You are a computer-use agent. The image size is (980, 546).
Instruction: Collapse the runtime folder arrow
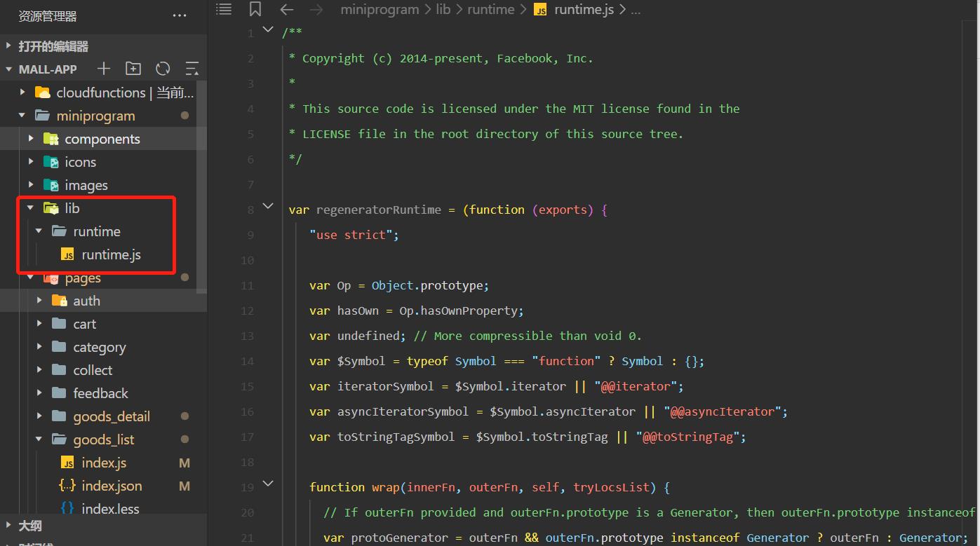click(39, 231)
